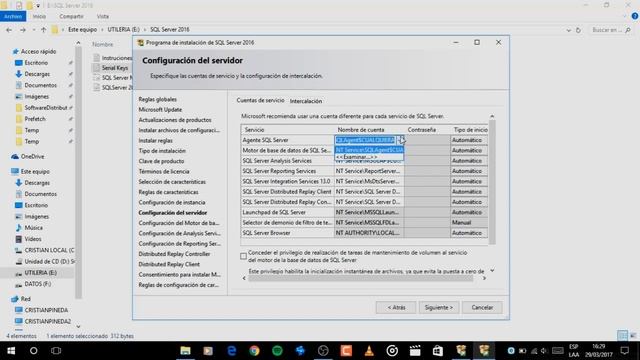Open startup type for SQL Server Reporting Services
Screen dimensions: 640x360
pos(469,171)
